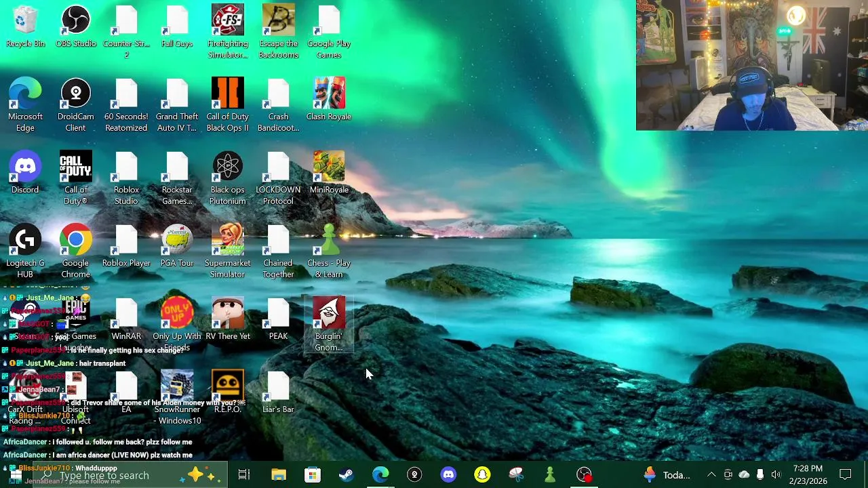Screen dimensions: 868x488
Task: Expand the hidden system tray icons
Action: point(711,475)
